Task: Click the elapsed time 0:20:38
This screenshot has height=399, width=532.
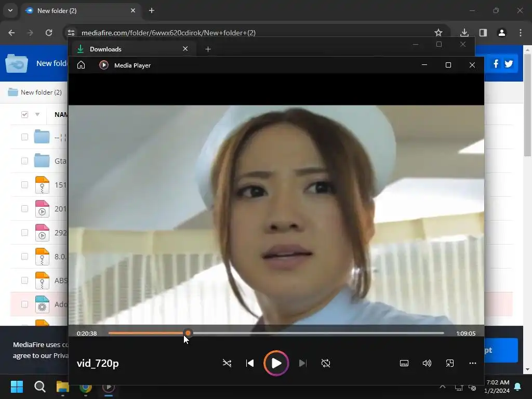Action: [87, 333]
